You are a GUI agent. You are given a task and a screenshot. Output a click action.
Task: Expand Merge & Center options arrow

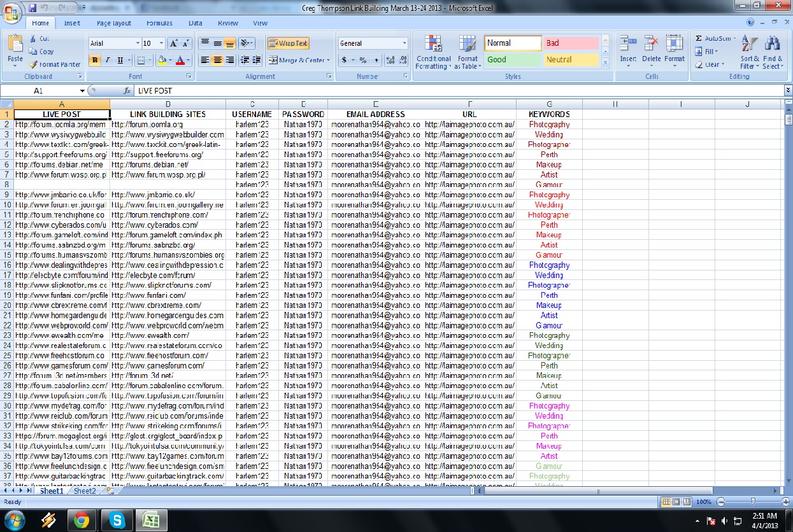329,60
